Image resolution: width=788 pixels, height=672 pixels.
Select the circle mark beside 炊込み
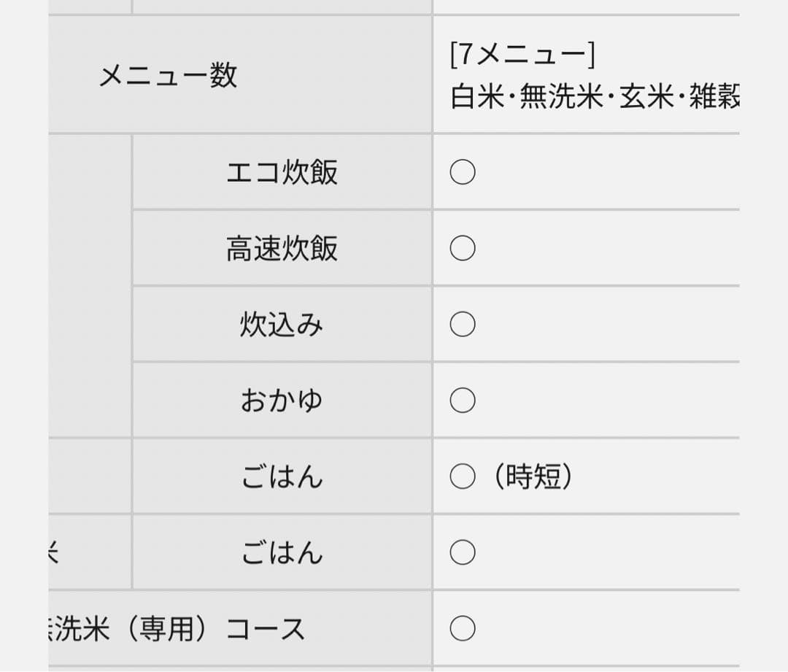[463, 325]
